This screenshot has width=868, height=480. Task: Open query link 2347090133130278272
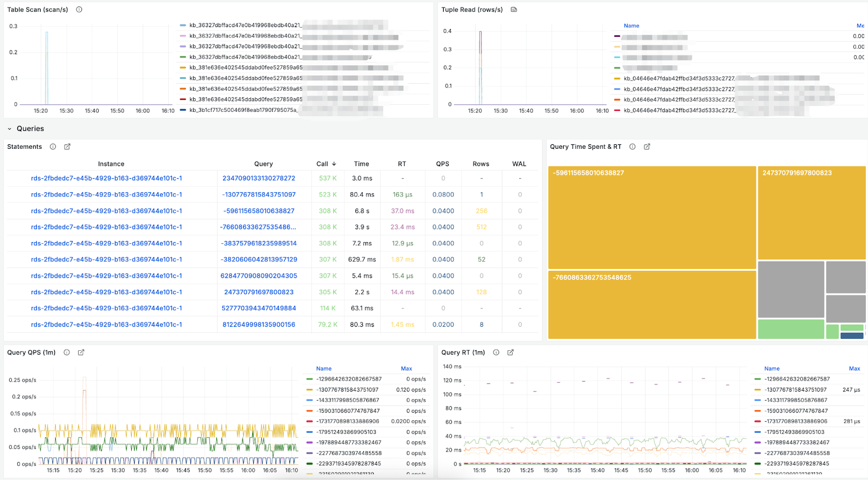259,178
